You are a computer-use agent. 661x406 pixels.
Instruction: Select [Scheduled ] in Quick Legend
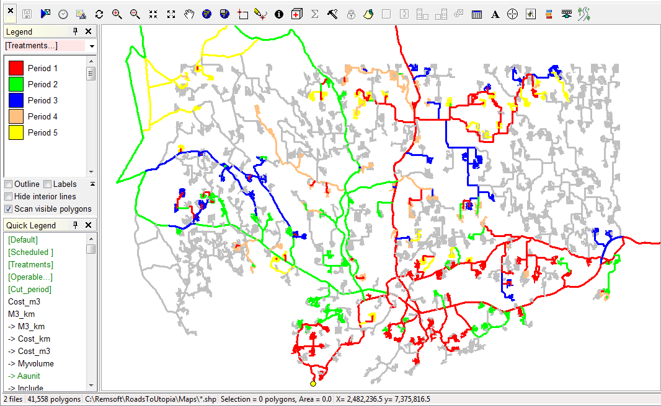(31, 252)
